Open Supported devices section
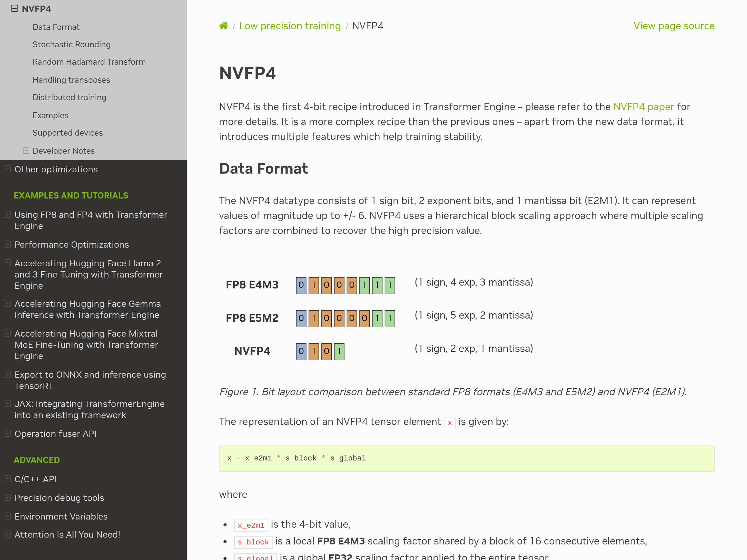 pyautogui.click(x=68, y=133)
